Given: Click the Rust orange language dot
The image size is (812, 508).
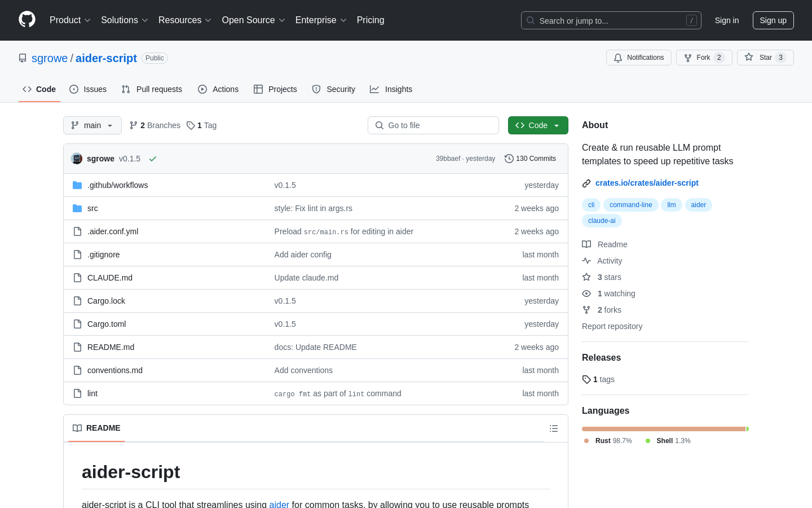Looking at the screenshot, I should click(586, 441).
